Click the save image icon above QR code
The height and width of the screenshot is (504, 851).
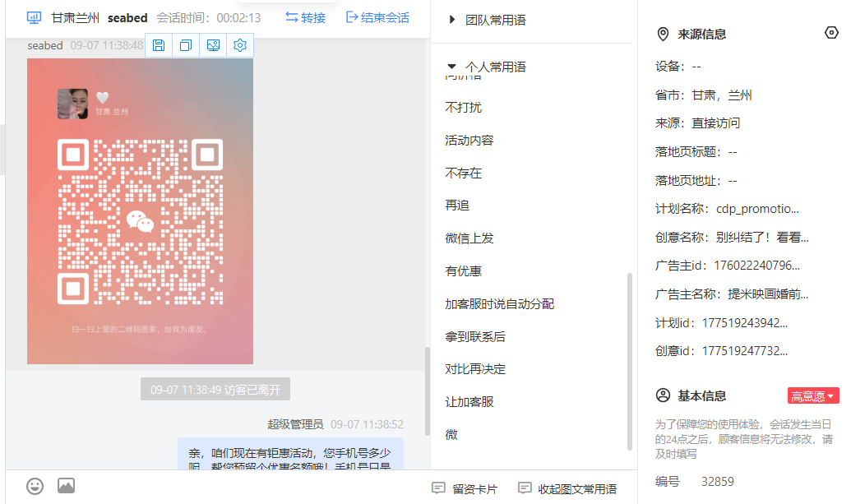pyautogui.click(x=159, y=45)
